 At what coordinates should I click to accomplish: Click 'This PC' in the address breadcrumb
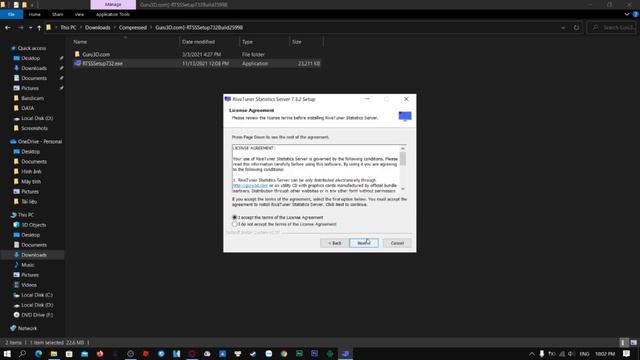click(x=68, y=27)
